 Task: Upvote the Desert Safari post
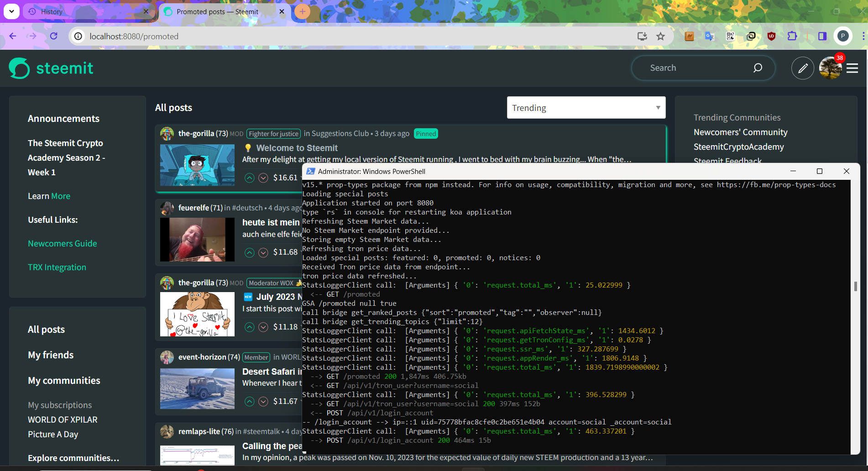click(x=250, y=401)
